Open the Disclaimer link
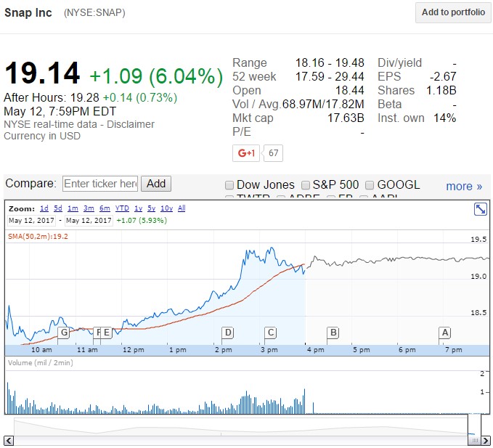 pyautogui.click(x=131, y=124)
